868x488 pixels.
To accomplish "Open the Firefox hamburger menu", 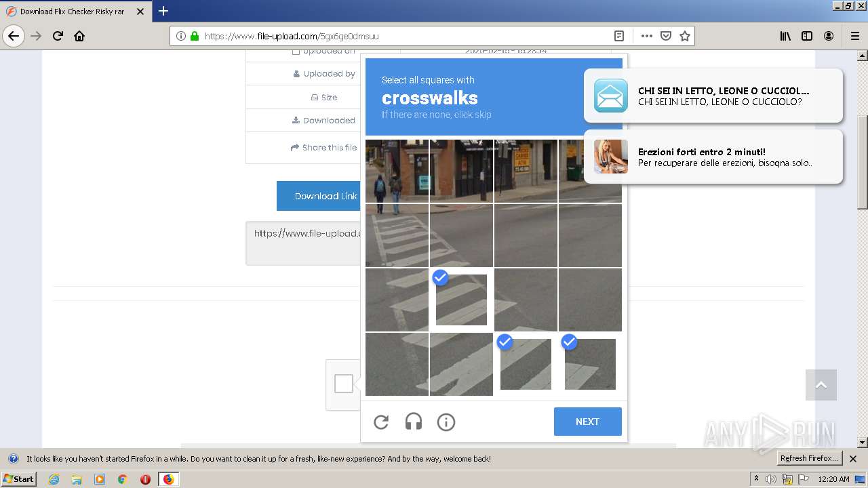I will click(x=854, y=36).
